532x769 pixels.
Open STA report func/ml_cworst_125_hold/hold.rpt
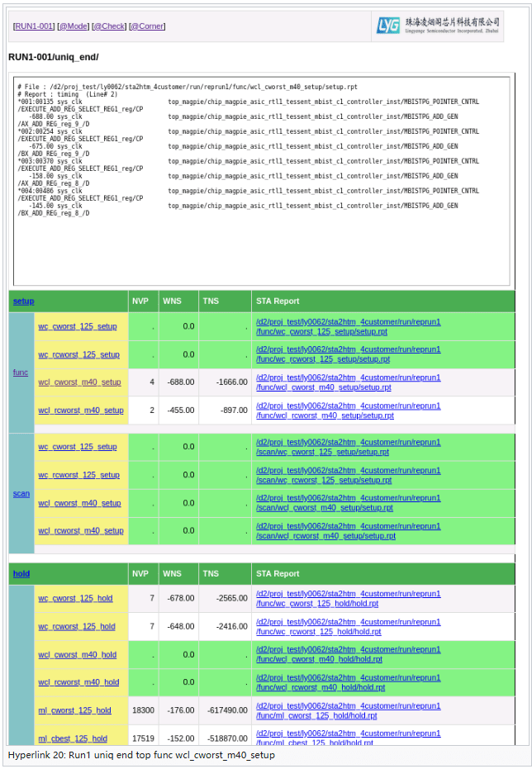click(x=348, y=710)
